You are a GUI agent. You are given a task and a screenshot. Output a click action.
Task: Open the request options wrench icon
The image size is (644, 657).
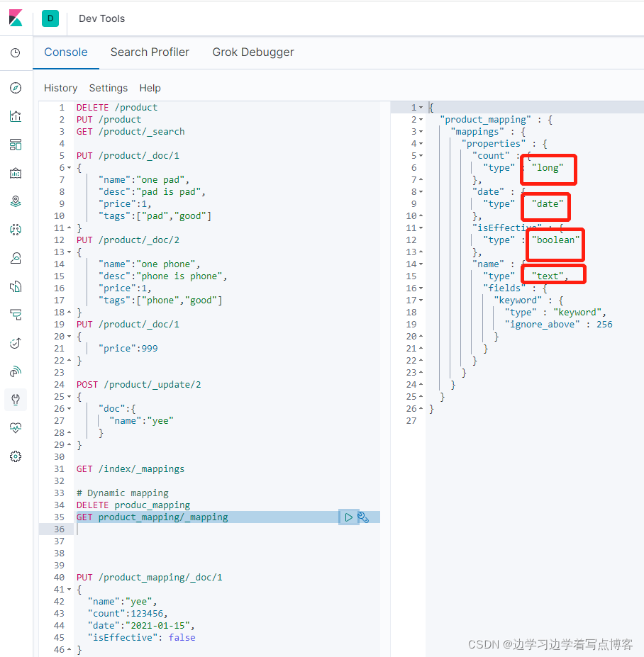point(363,517)
